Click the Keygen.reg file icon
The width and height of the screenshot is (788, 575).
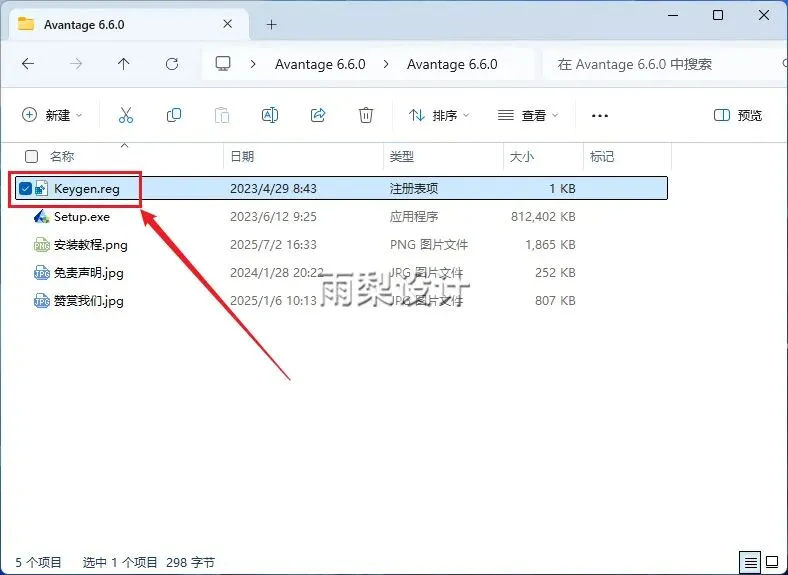click(x=41, y=188)
